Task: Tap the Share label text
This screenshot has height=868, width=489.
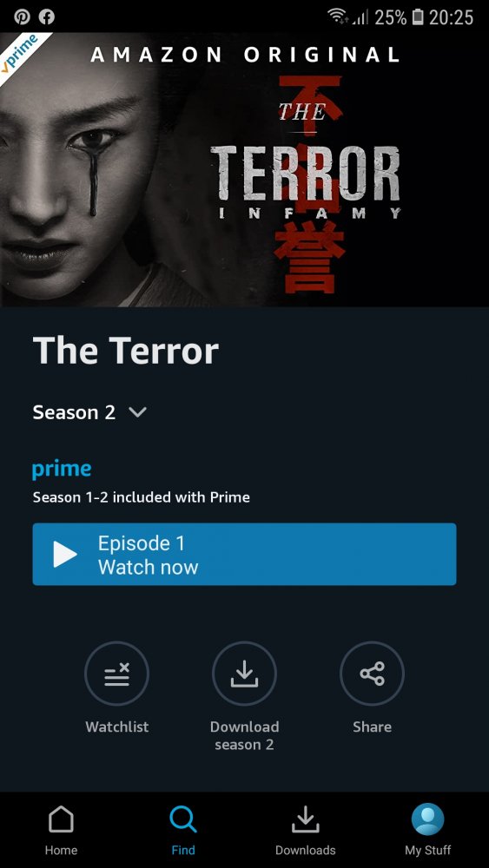Action: tap(372, 727)
